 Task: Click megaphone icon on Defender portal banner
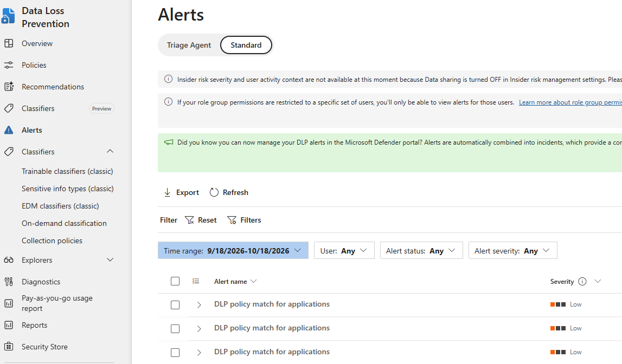169,142
